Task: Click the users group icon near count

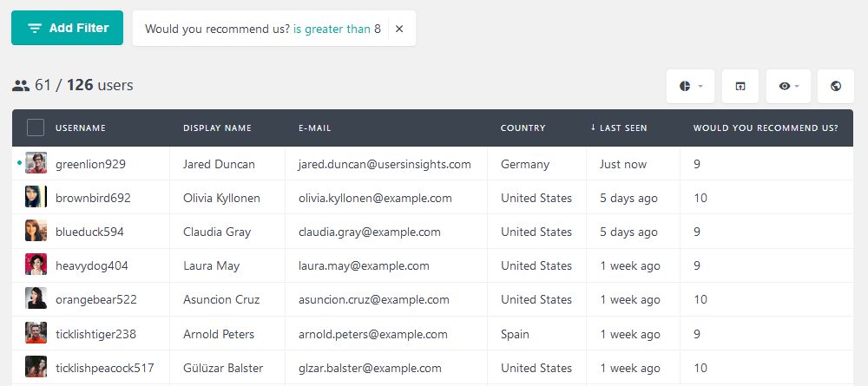Action: click(x=21, y=86)
